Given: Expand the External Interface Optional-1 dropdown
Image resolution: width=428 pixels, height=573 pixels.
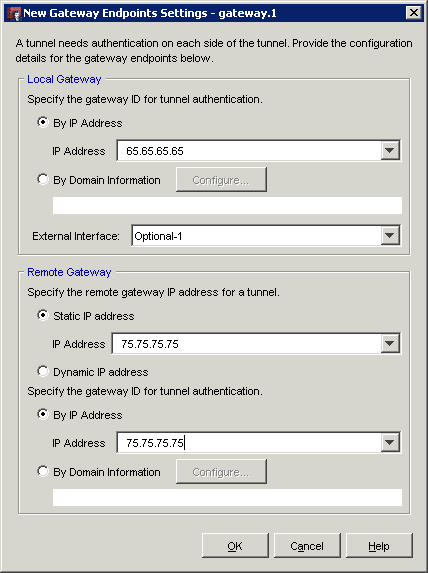Looking at the screenshot, I should pyautogui.click(x=390, y=235).
